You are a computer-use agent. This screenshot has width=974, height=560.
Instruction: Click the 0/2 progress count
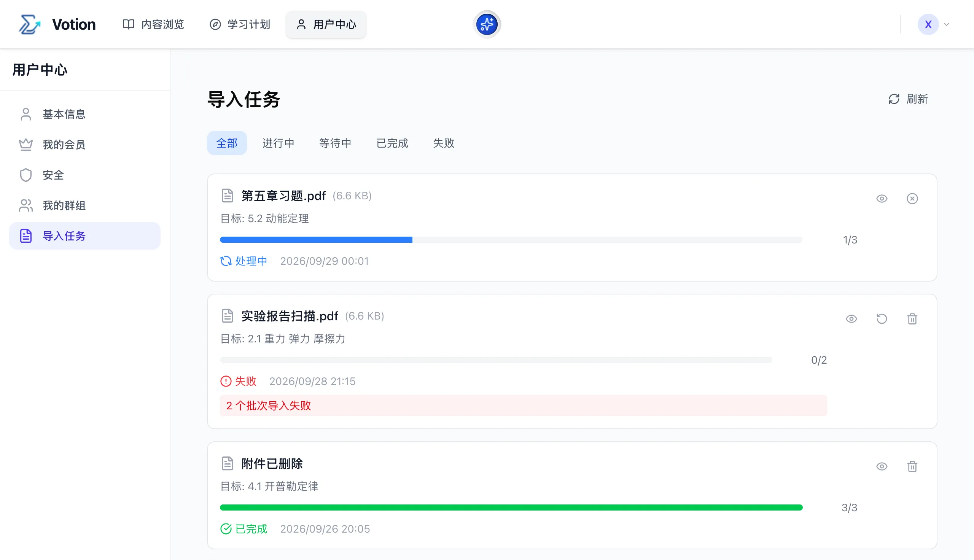(819, 360)
